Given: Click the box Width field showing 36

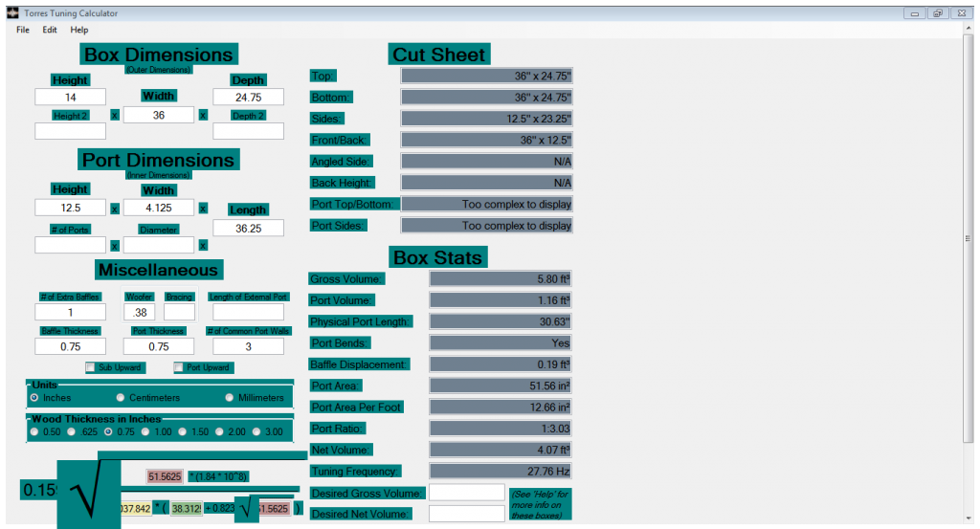Looking at the screenshot, I should 159,115.
